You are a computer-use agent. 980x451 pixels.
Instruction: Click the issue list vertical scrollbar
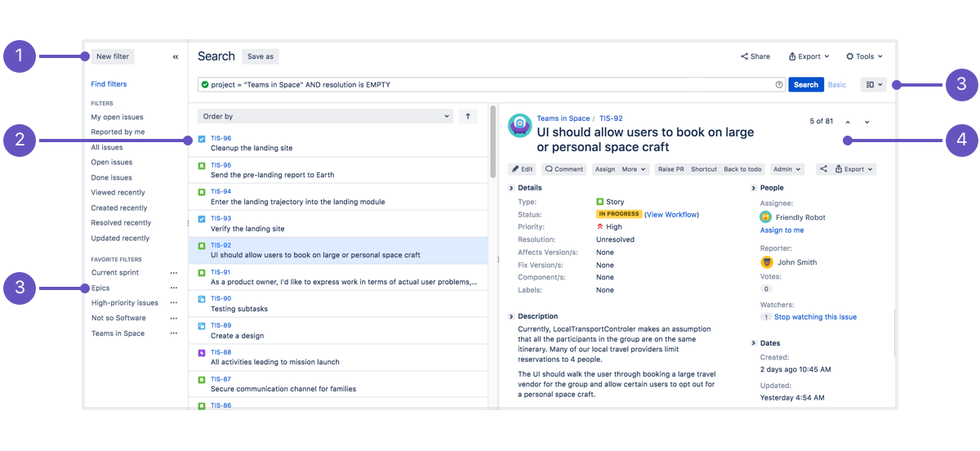tap(492, 142)
